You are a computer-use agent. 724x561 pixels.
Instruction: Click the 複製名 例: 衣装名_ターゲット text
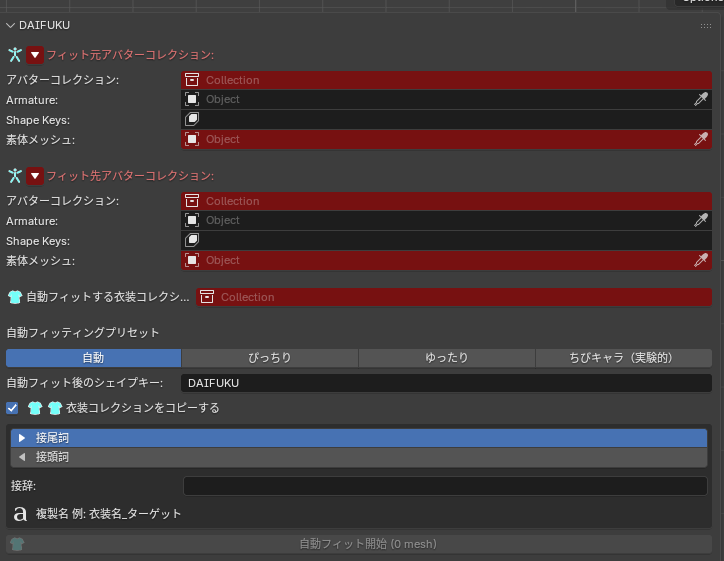pos(109,514)
